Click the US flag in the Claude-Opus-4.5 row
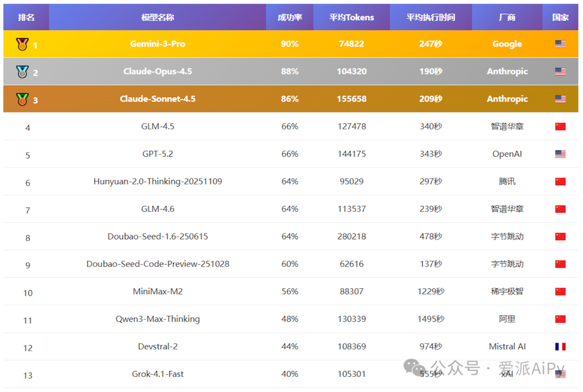Viewport: 583px width, 392px height. (x=560, y=71)
